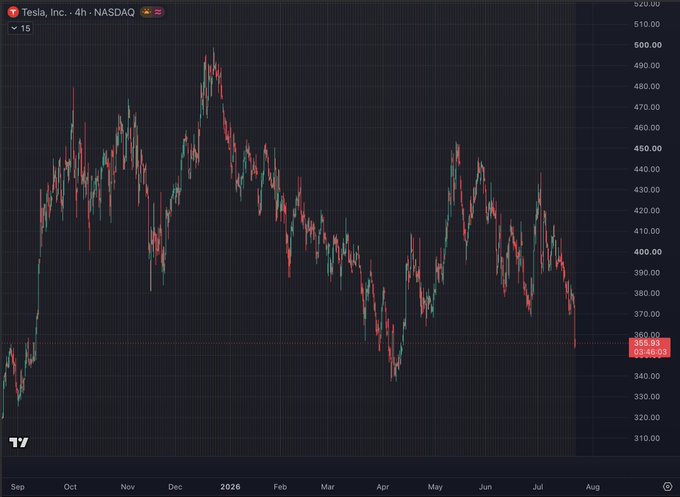Click the latest red candle near 355.93
The width and height of the screenshot is (680, 497).
575,327
